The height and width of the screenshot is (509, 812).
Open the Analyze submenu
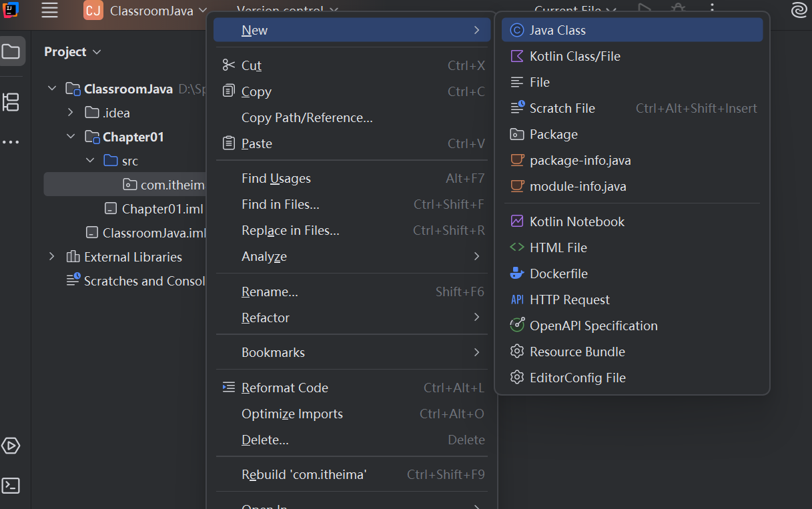click(x=352, y=256)
